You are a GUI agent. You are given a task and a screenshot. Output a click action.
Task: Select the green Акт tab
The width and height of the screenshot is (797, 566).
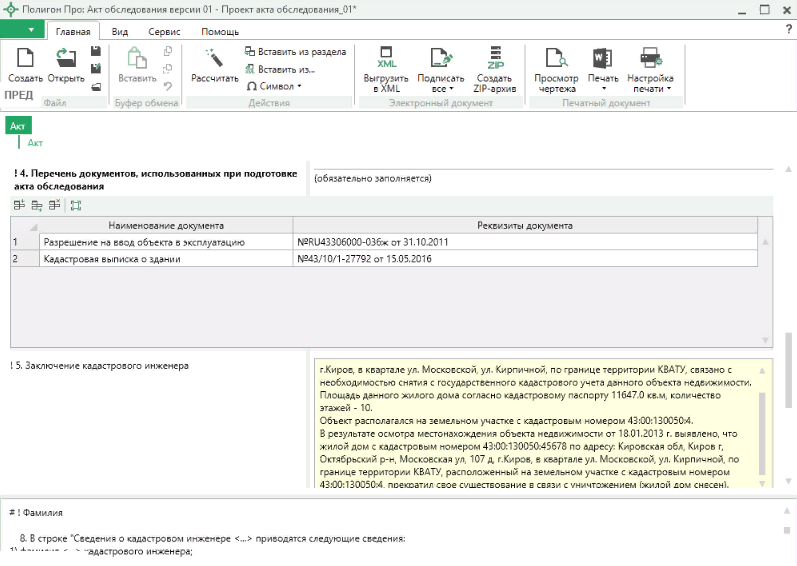pos(18,125)
